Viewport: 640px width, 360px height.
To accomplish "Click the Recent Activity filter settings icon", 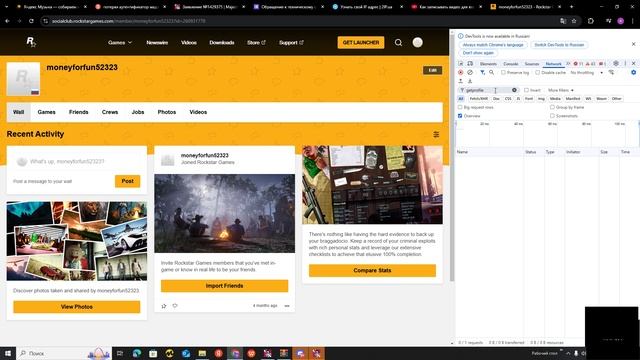I will (436, 134).
